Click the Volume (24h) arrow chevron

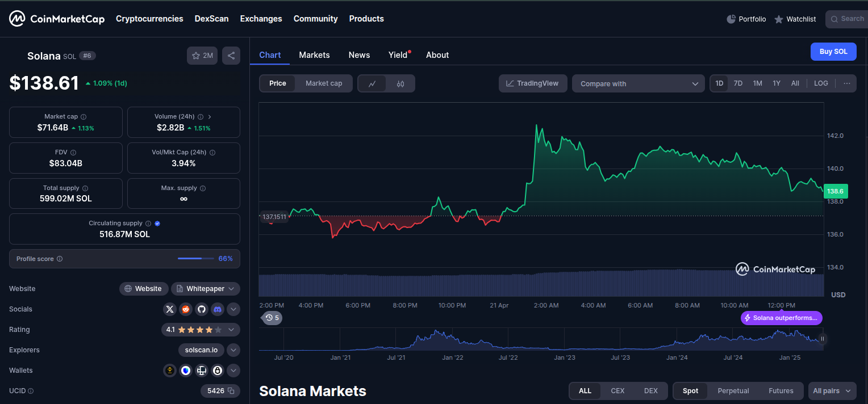pos(210,117)
